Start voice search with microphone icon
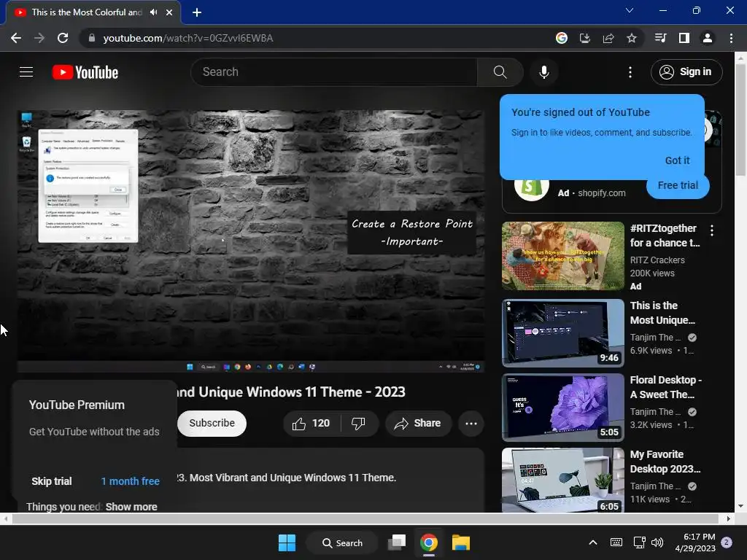747x560 pixels. (544, 72)
